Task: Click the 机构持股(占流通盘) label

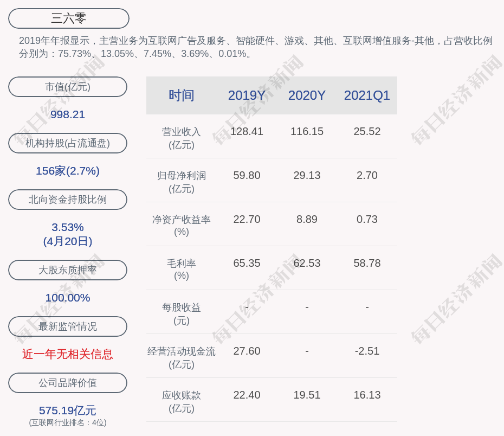Action: [68, 143]
